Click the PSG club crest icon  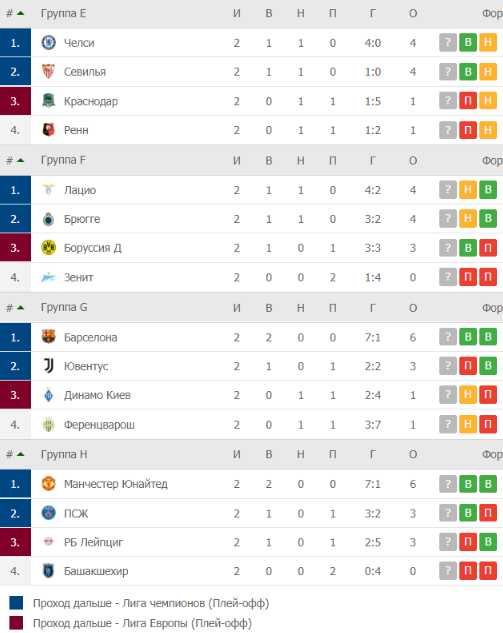pyautogui.click(x=48, y=513)
